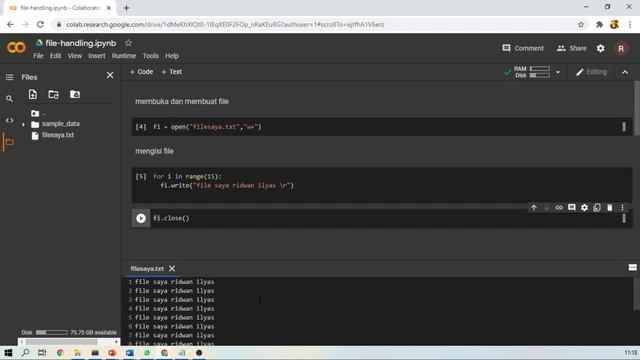
Task: Open filesaya.txt in the file tree
Action: point(58,135)
